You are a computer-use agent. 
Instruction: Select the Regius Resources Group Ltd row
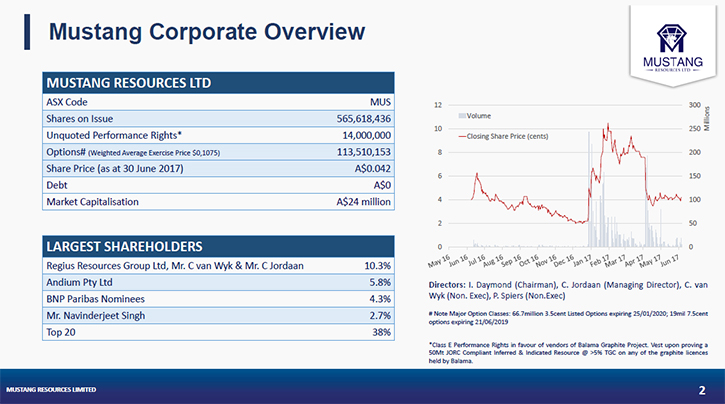click(218, 266)
